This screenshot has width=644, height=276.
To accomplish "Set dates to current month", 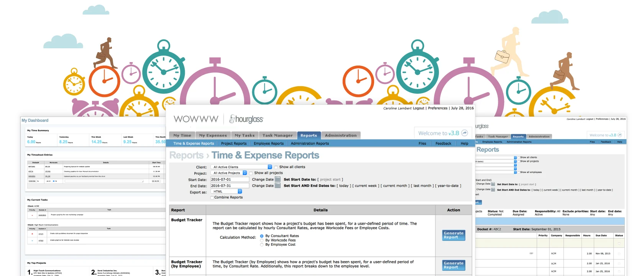I will [395, 186].
